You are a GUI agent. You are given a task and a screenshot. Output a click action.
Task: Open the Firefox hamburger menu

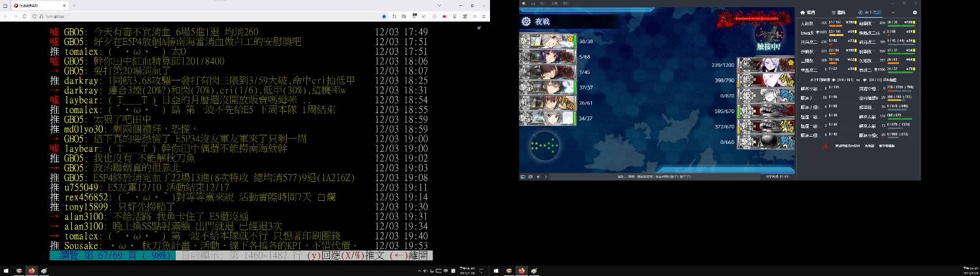pos(483,16)
